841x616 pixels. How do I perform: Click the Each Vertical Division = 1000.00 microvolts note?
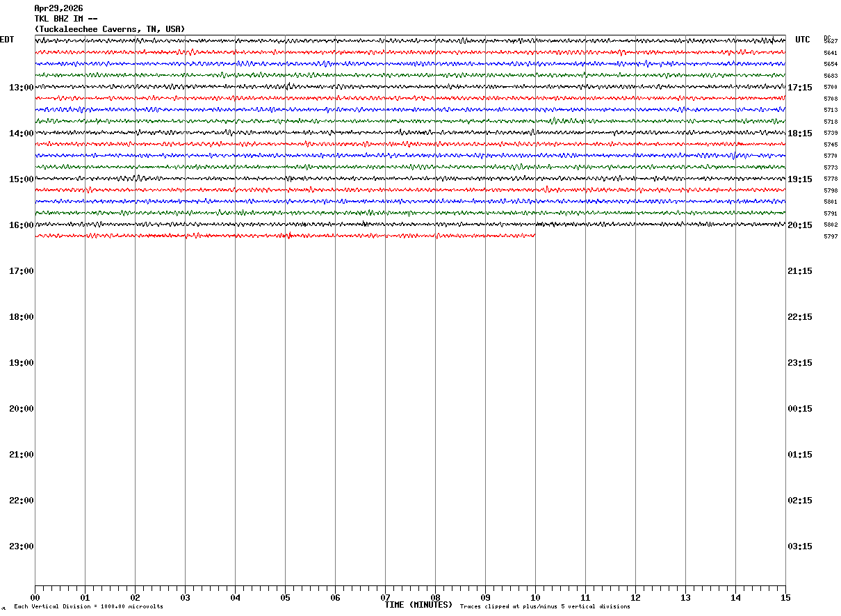click(88, 607)
